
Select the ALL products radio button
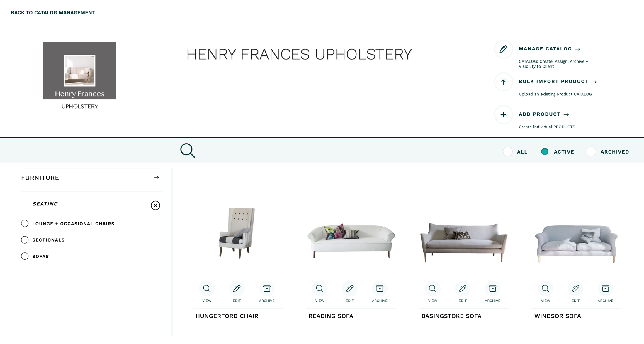508,151
